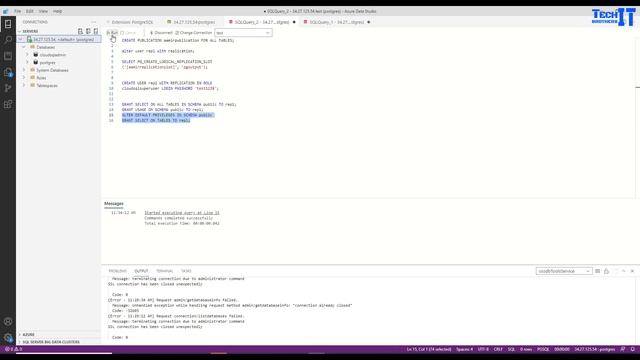Click the 'SQL' language mode status entry
The image size is (640, 360).
511,349
